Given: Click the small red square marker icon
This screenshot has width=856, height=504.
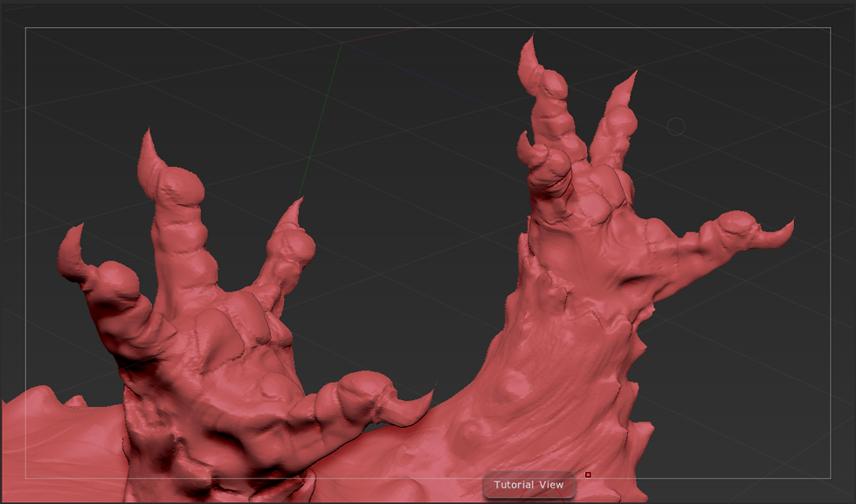Looking at the screenshot, I should click(588, 474).
